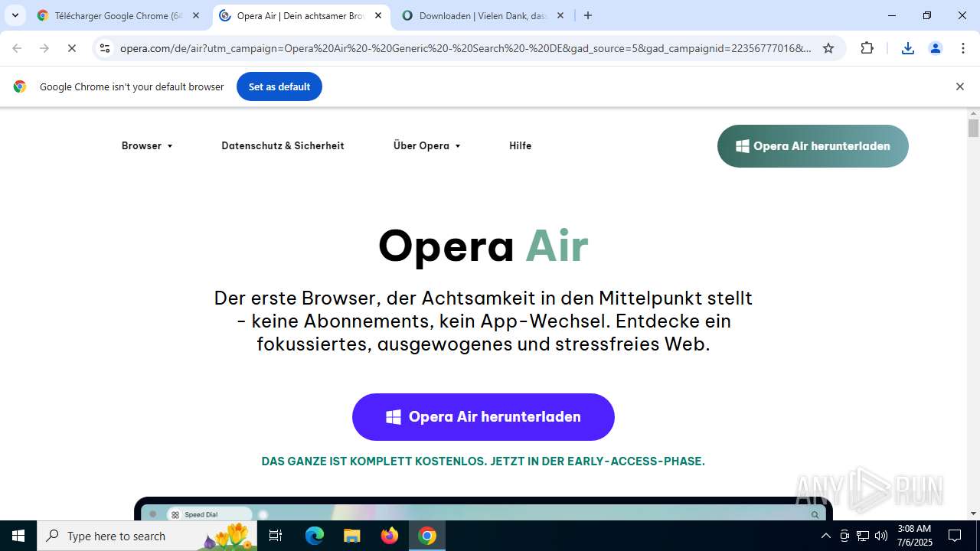Close the Downloaden tab
Viewport: 980px width, 551px height.
tap(560, 15)
